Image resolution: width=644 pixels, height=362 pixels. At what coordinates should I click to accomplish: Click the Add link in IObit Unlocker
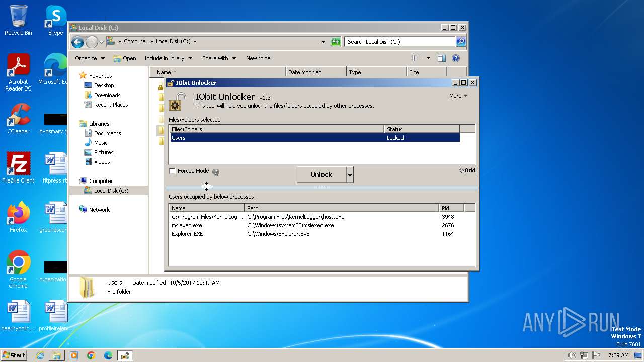click(467, 170)
